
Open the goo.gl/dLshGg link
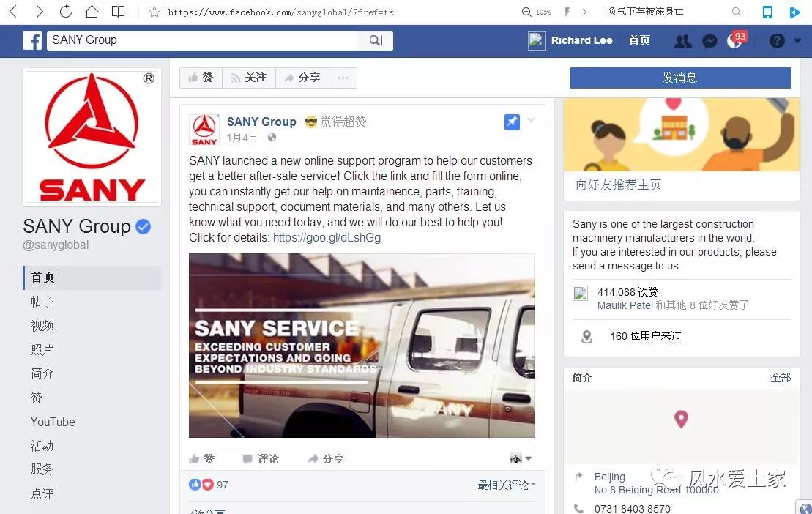(x=327, y=237)
